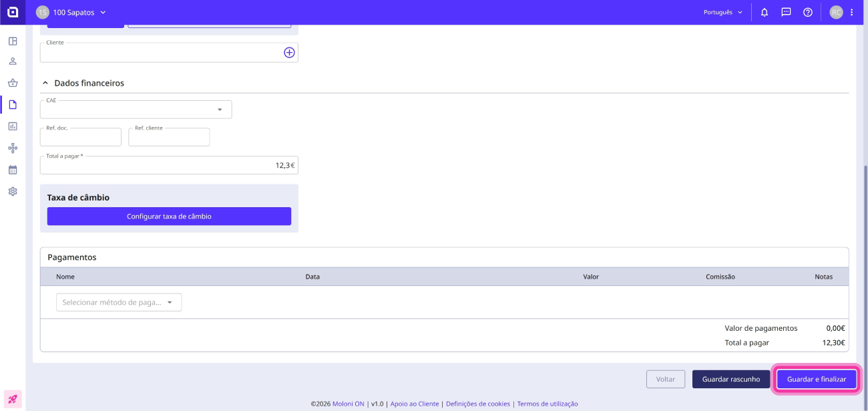The image size is (868, 411).
Task: Open the documents icon in sidebar
Action: point(13,104)
